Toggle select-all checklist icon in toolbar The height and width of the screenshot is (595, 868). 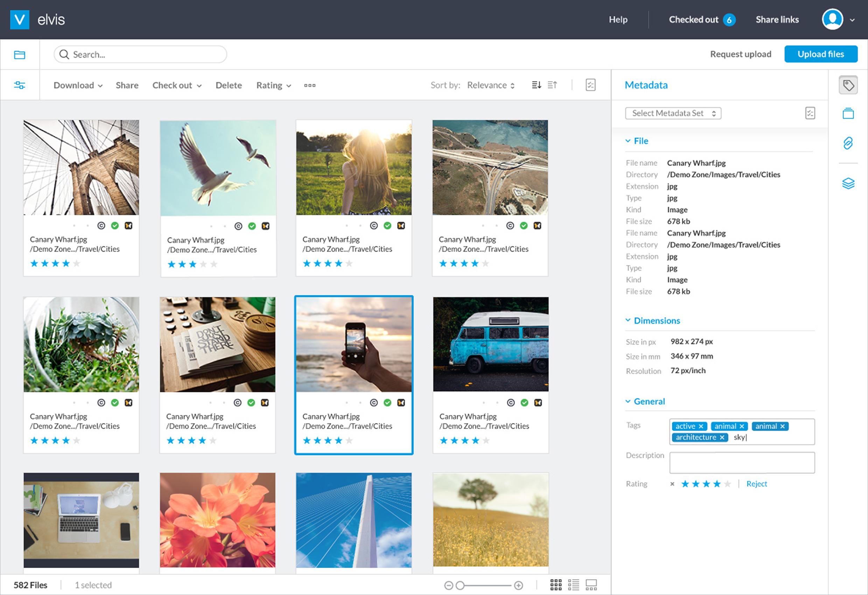pos(590,85)
